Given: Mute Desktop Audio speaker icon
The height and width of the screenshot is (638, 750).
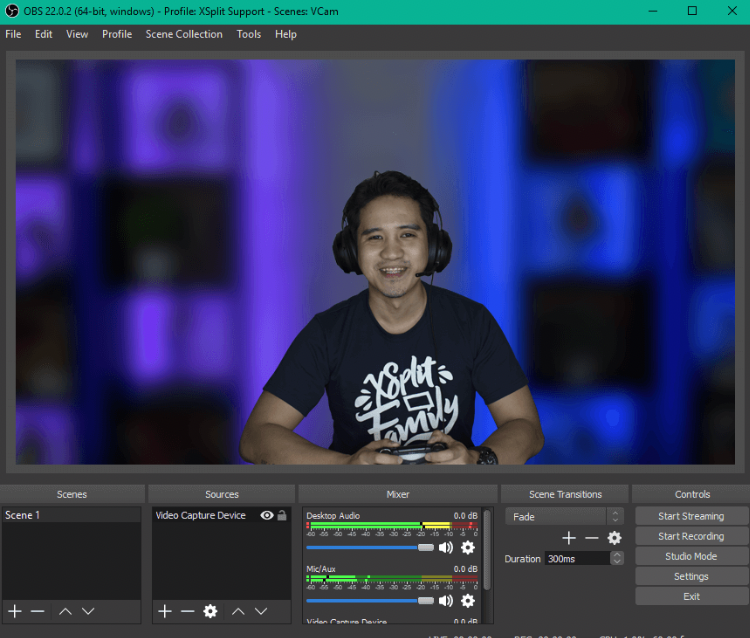Looking at the screenshot, I should (446, 547).
